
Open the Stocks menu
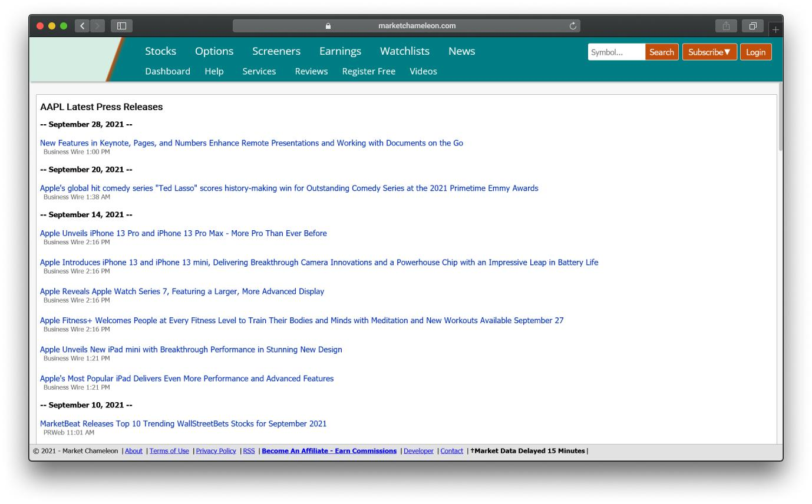click(160, 51)
